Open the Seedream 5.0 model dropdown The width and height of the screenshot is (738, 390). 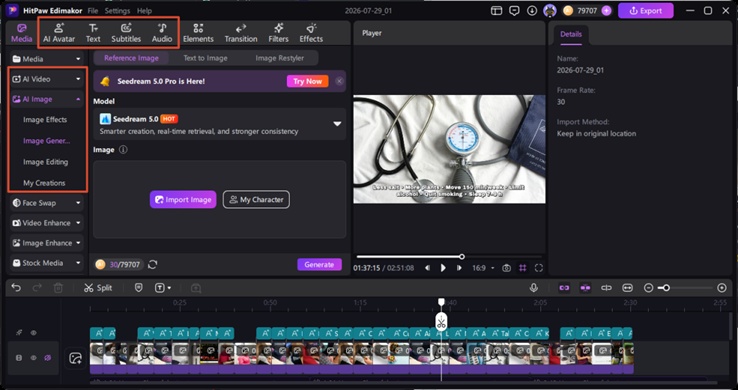pos(219,124)
